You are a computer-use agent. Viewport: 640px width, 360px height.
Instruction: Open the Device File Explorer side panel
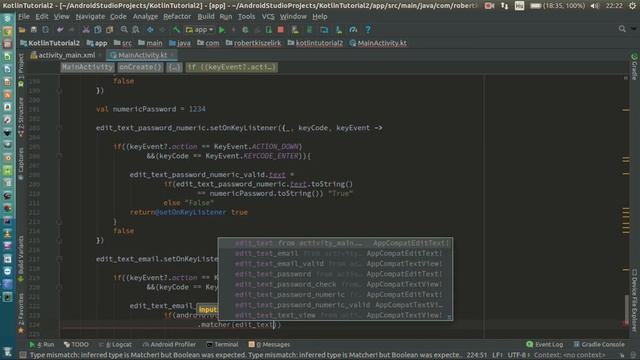click(x=634, y=300)
